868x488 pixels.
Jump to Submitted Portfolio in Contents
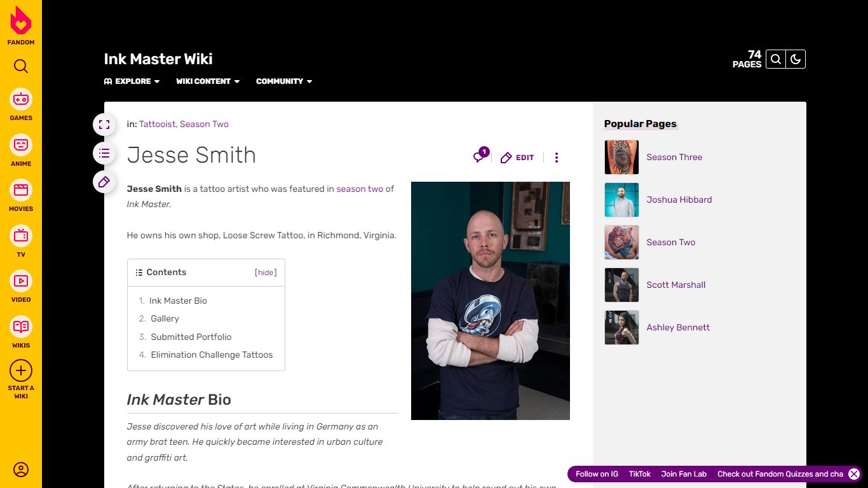191,337
